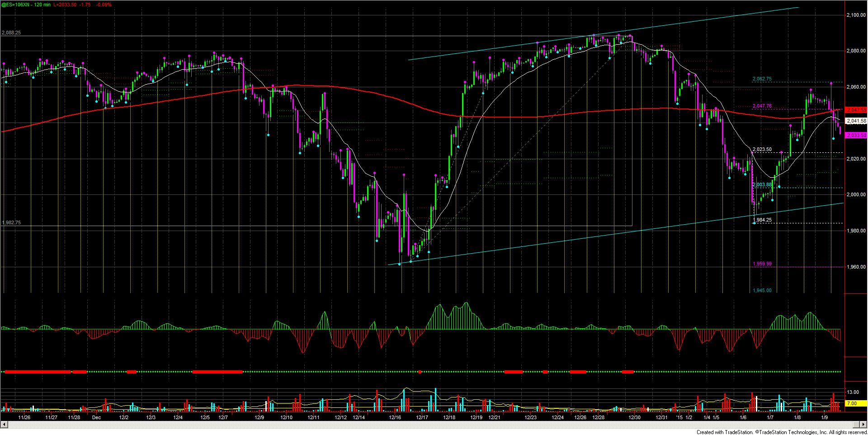Click the 12/12 date label
The height and width of the screenshot is (435, 868).
(x=341, y=418)
